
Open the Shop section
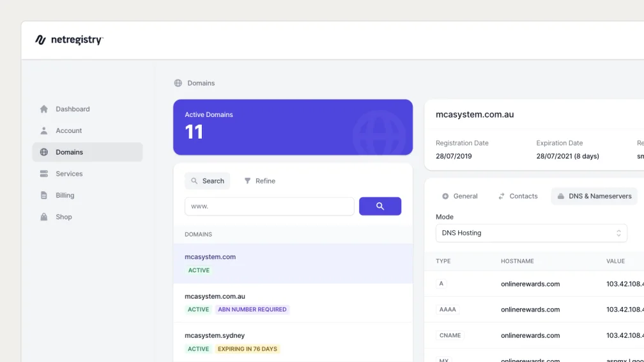click(x=88, y=217)
